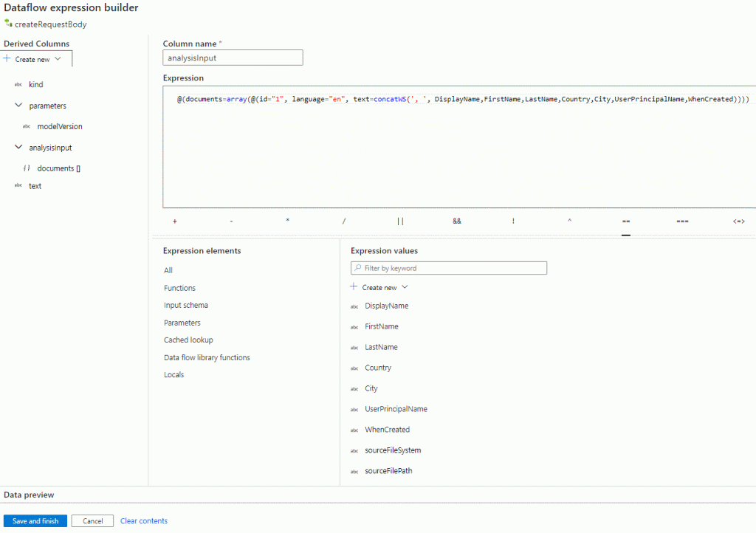Click the complex type icon beside documents
This screenshot has height=533, width=756.
tap(27, 168)
